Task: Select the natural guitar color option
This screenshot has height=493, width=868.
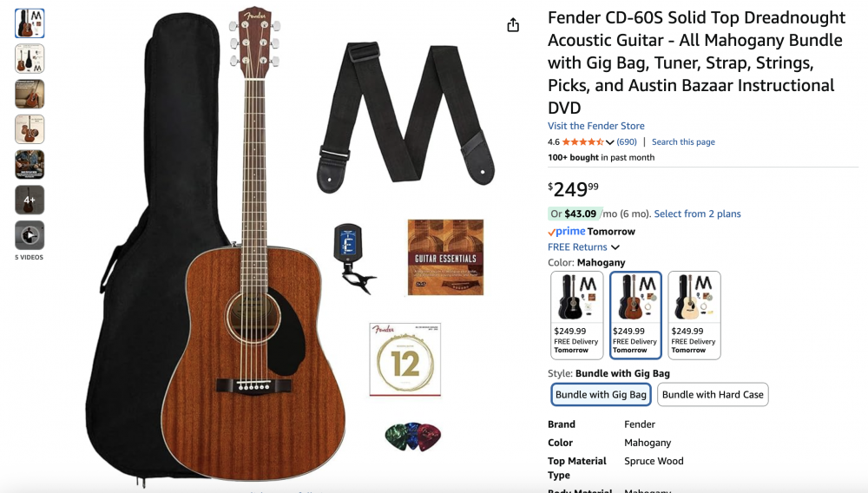Action: click(694, 315)
